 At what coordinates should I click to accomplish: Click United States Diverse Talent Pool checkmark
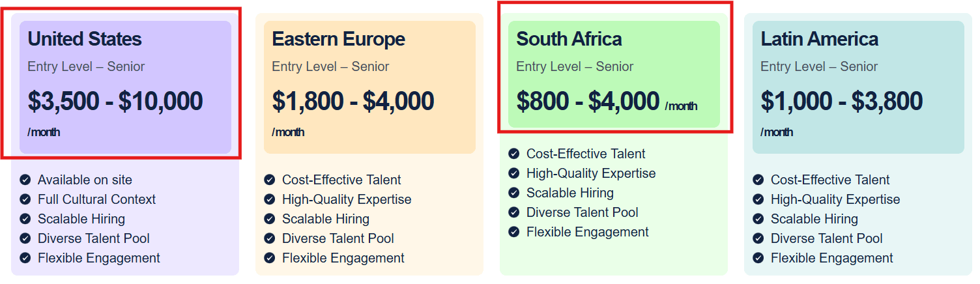(25, 238)
